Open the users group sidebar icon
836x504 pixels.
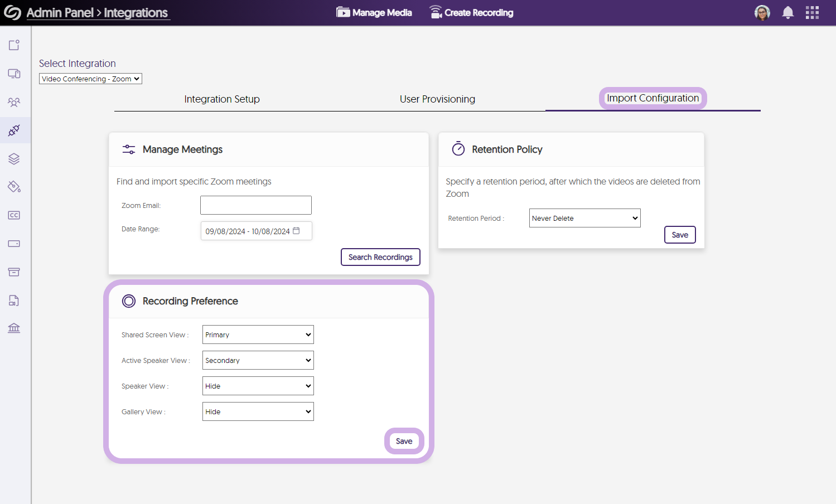pyautogui.click(x=14, y=102)
